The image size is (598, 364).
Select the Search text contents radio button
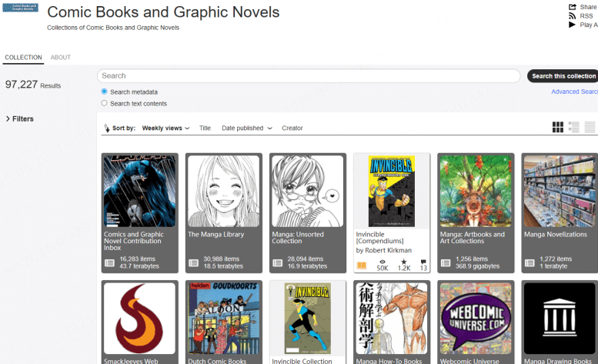click(104, 103)
